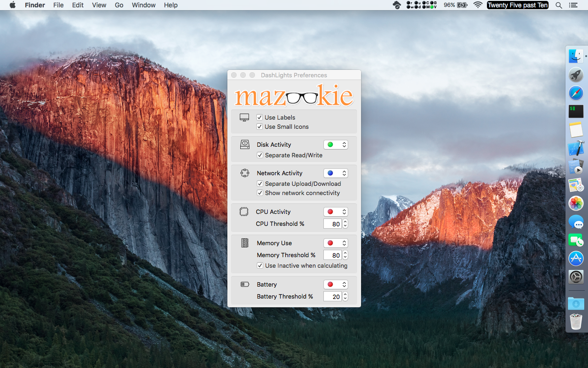Click the DashLights Preferences window title
This screenshot has width=588, height=368.
pos(294,75)
